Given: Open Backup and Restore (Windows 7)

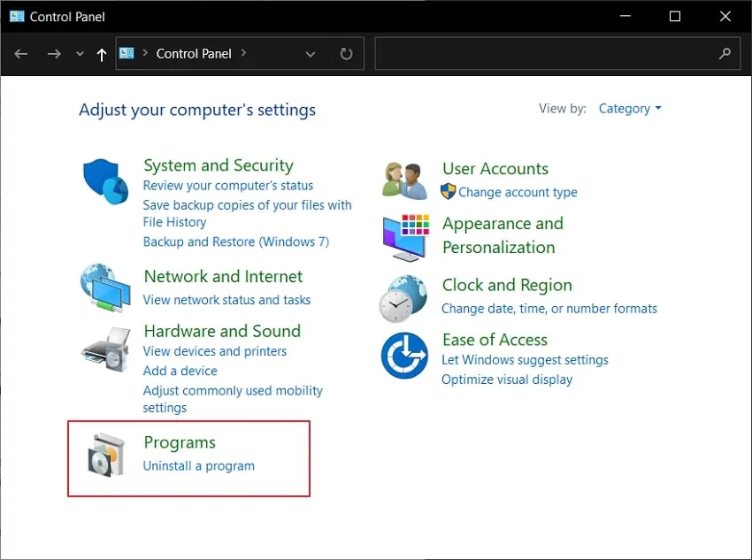Looking at the screenshot, I should click(x=235, y=242).
